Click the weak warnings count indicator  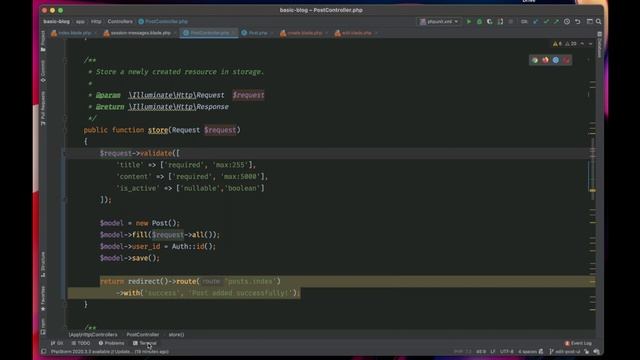[571, 44]
